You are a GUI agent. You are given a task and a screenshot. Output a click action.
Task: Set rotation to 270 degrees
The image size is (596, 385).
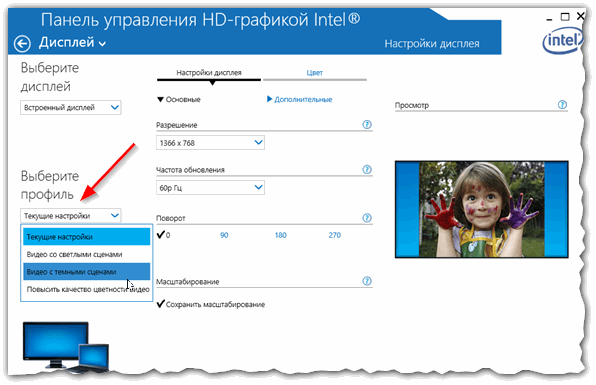point(334,235)
